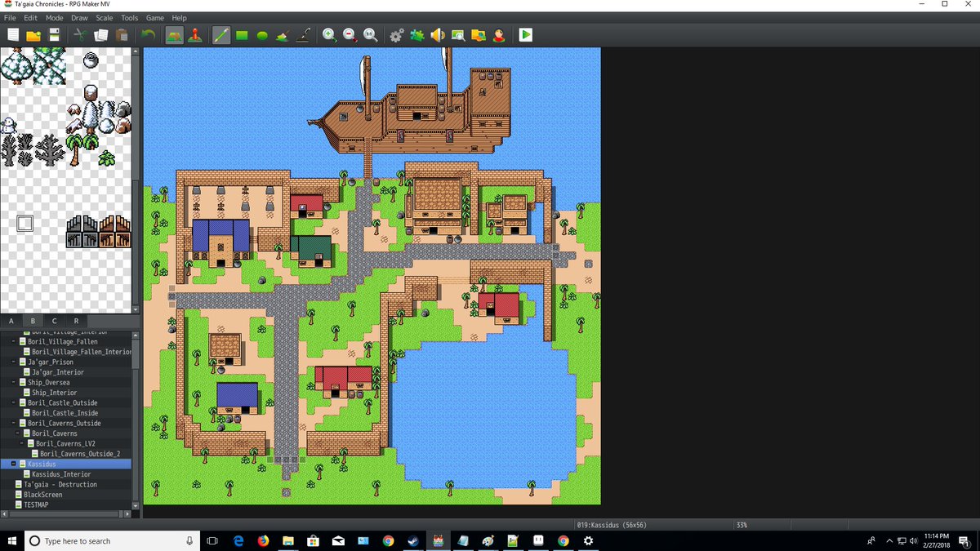Open the Windows Start menu
Image resolution: width=980 pixels, height=551 pixels.
11,541
